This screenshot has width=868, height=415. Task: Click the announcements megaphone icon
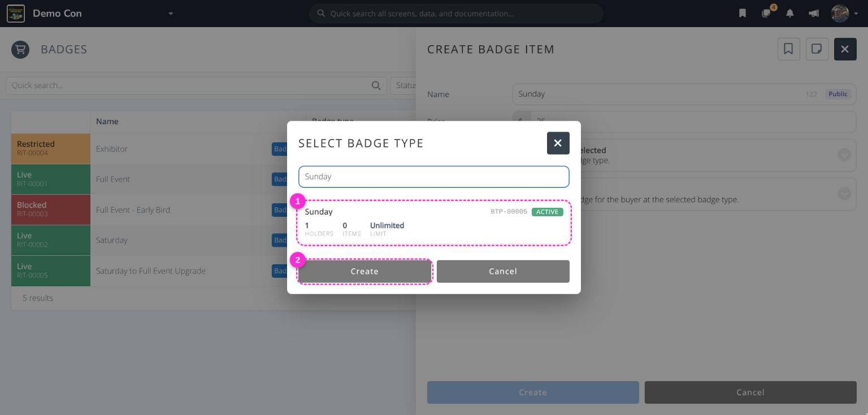tap(814, 14)
